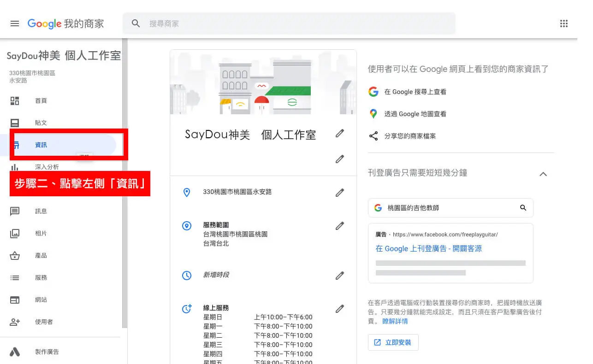This screenshot has width=593, height=364.
Task: Click the sidebar vertical scrollbar
Action: [x=125, y=183]
